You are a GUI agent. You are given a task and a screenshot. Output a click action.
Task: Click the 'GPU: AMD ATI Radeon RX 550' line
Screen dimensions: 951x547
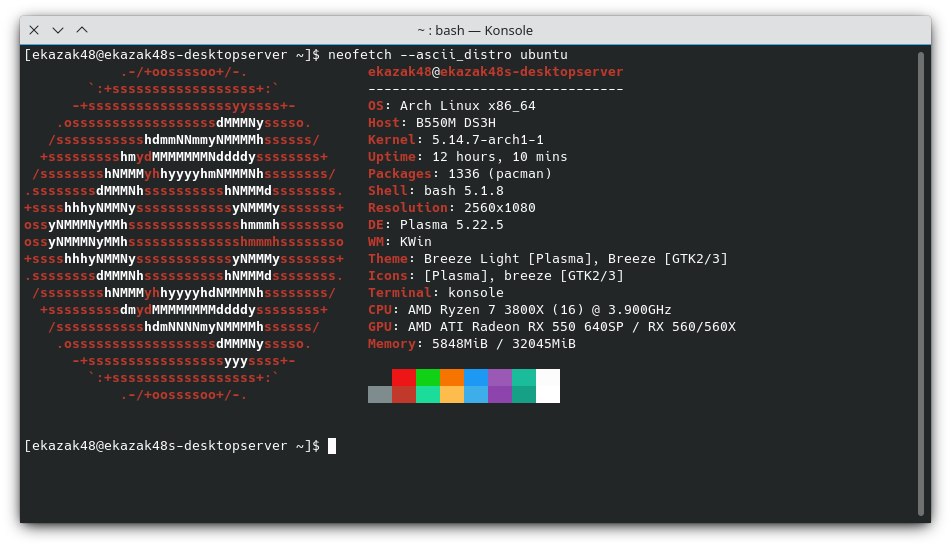[x=552, y=326]
